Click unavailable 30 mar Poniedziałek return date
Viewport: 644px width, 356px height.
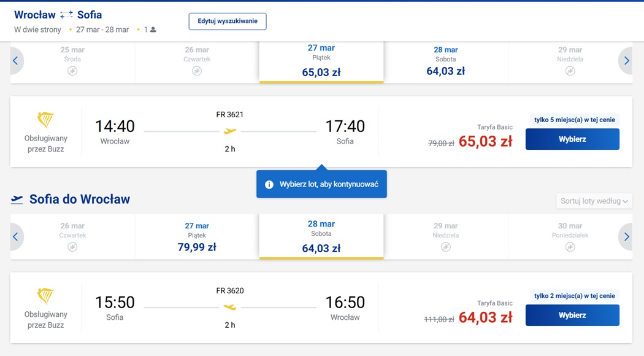[570, 237]
